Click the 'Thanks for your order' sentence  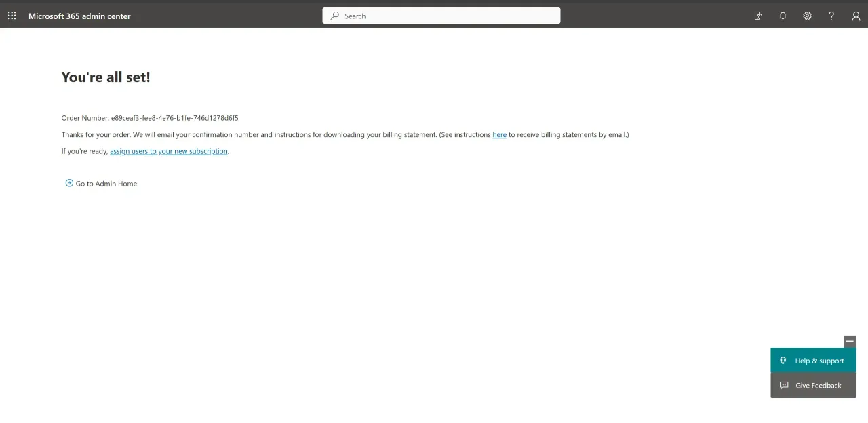tap(345, 135)
